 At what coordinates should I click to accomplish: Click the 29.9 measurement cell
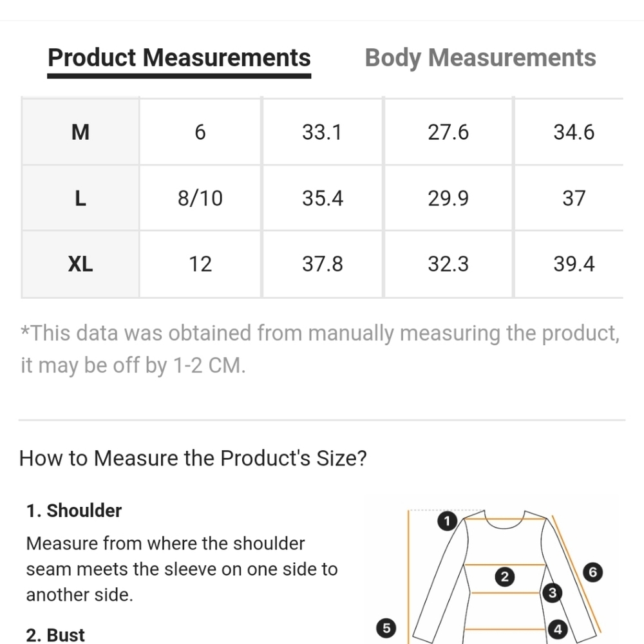tap(448, 198)
